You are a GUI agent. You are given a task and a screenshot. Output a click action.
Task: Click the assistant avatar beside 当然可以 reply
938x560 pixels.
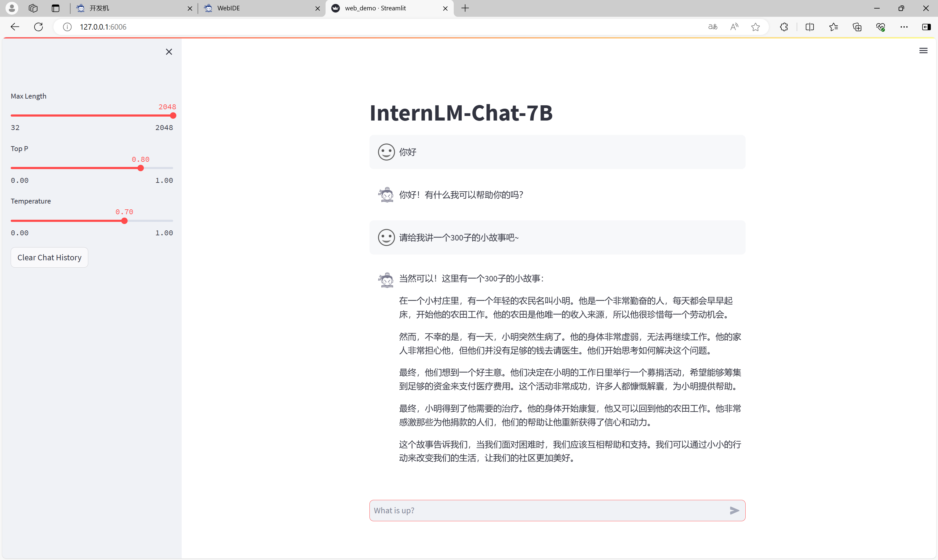tap(386, 280)
